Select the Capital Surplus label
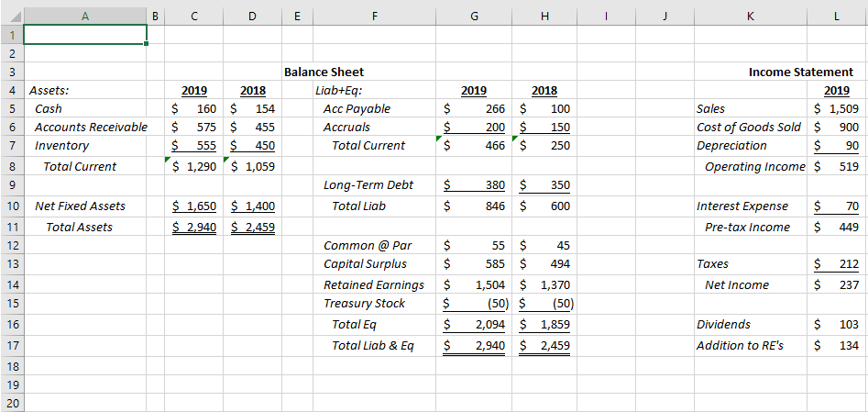Screen dimensions: 868x412 (x=366, y=263)
